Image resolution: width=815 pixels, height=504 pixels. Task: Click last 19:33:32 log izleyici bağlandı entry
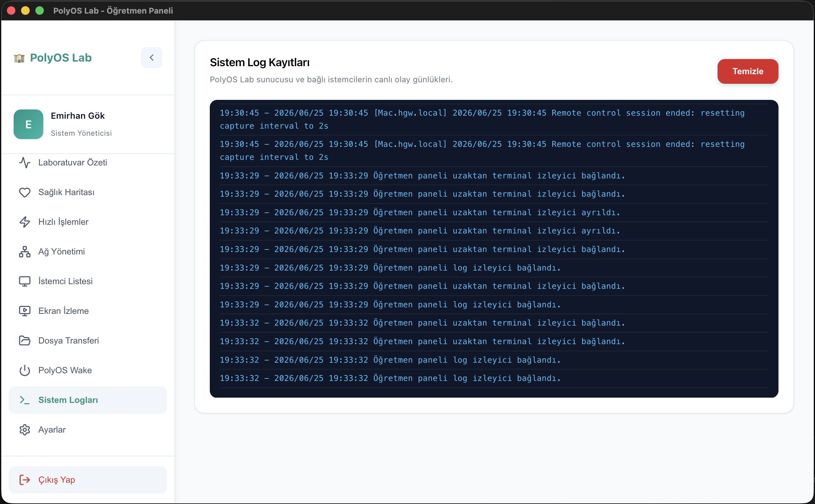(494, 378)
